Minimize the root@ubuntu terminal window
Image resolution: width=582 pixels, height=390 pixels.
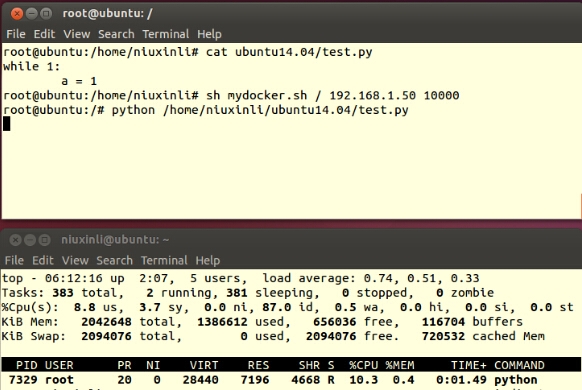coord(32,14)
